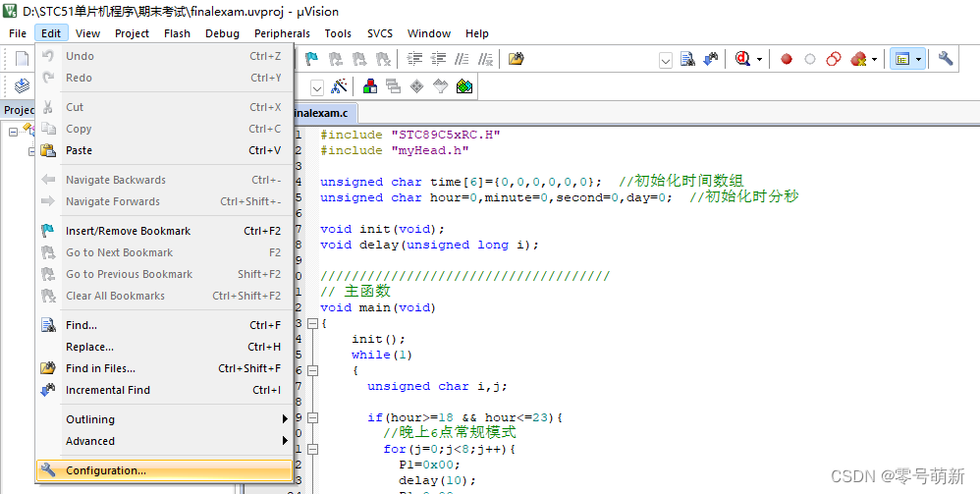Open the Peripherals menu
This screenshot has height=494, width=980.
click(x=282, y=33)
